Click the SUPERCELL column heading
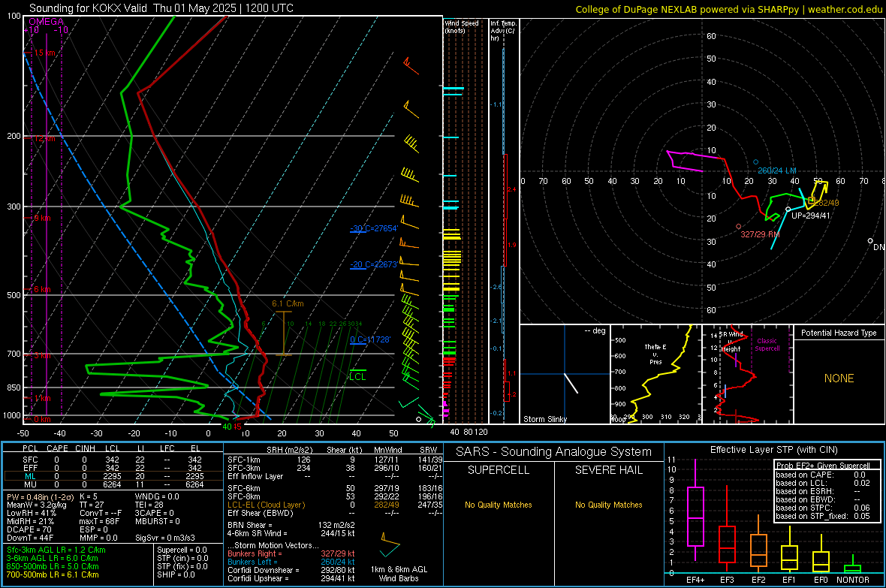886x588 pixels. pyautogui.click(x=499, y=470)
